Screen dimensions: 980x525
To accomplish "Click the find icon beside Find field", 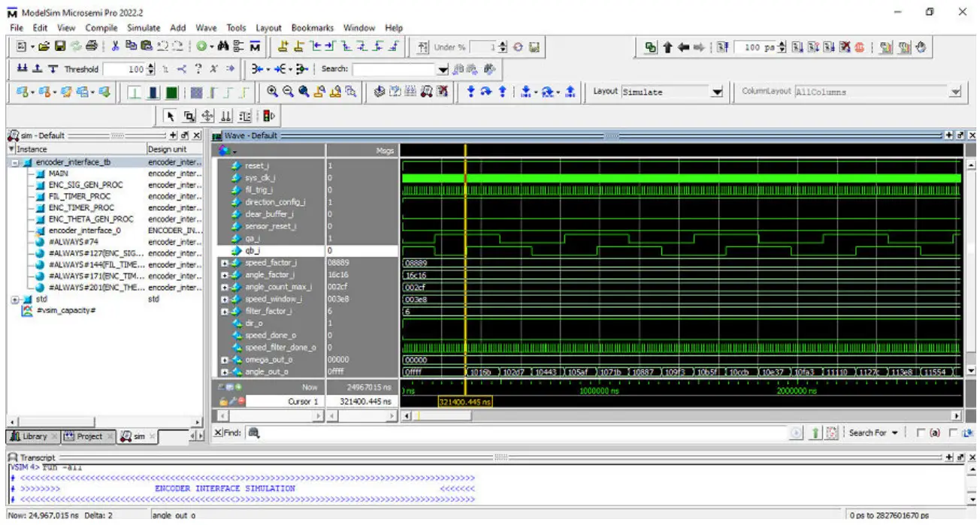I will coord(254,433).
